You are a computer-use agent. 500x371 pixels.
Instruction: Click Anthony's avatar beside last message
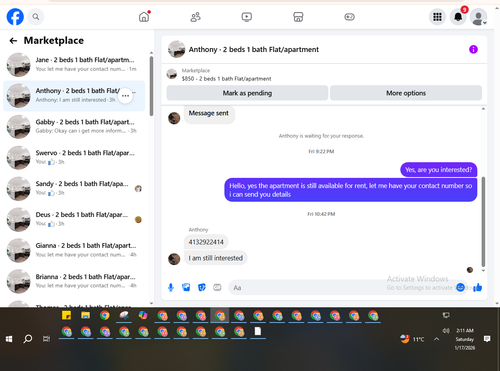pos(174,259)
